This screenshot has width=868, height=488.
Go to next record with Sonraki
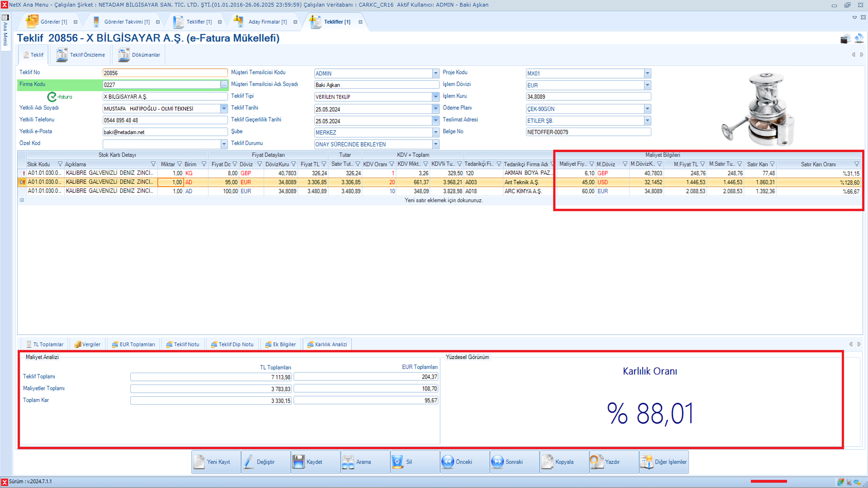pyautogui.click(x=514, y=462)
